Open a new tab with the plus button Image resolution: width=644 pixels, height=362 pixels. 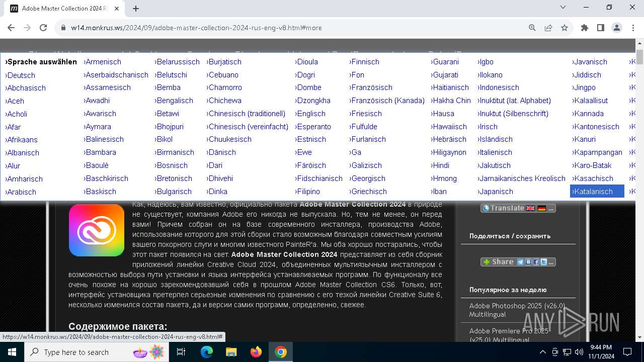pyautogui.click(x=136, y=9)
